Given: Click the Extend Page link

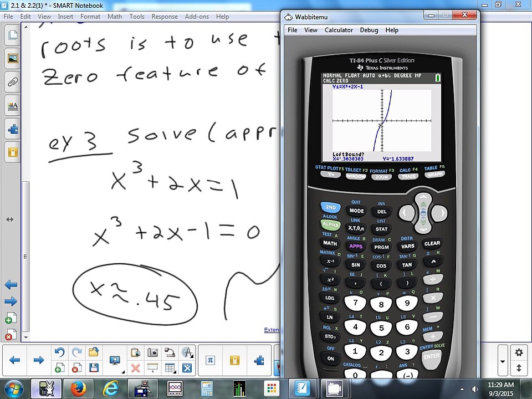Looking at the screenshot, I should point(272,330).
